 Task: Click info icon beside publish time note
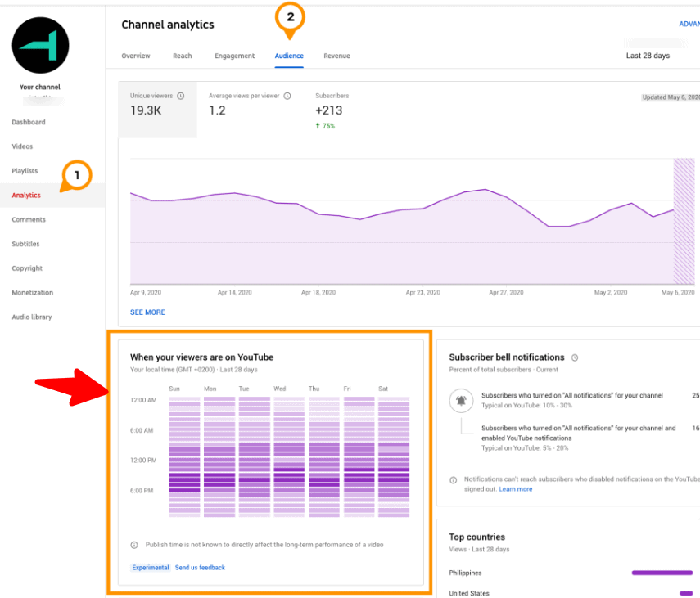pyautogui.click(x=134, y=545)
